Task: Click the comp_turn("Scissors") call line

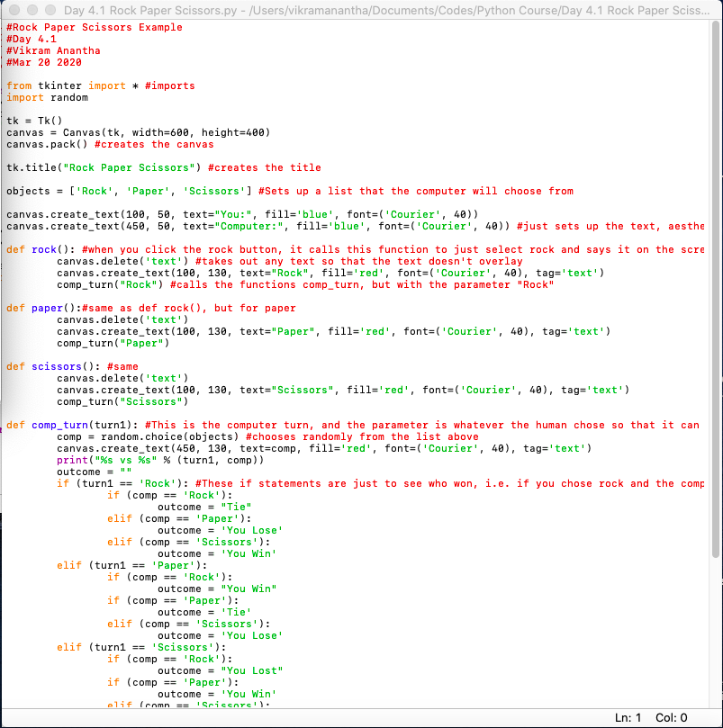Action: click(122, 401)
